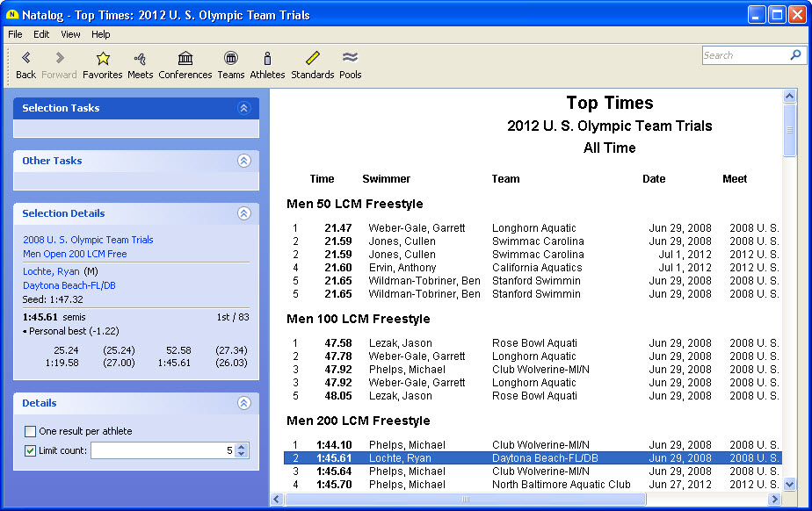Open 2008 U. S. Olympic Team Trials link
Image resolution: width=812 pixels, height=511 pixels.
point(88,240)
